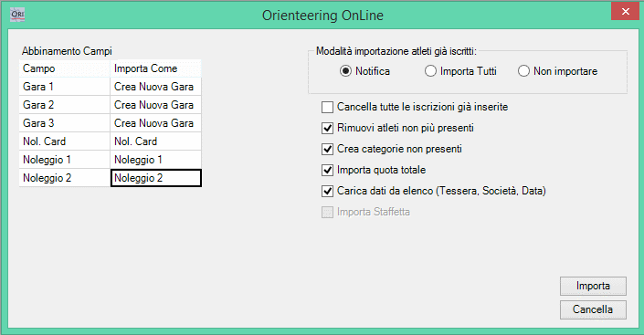Screen dimensions: 644x335
Task: Click the Campo column header
Action: 65,68
